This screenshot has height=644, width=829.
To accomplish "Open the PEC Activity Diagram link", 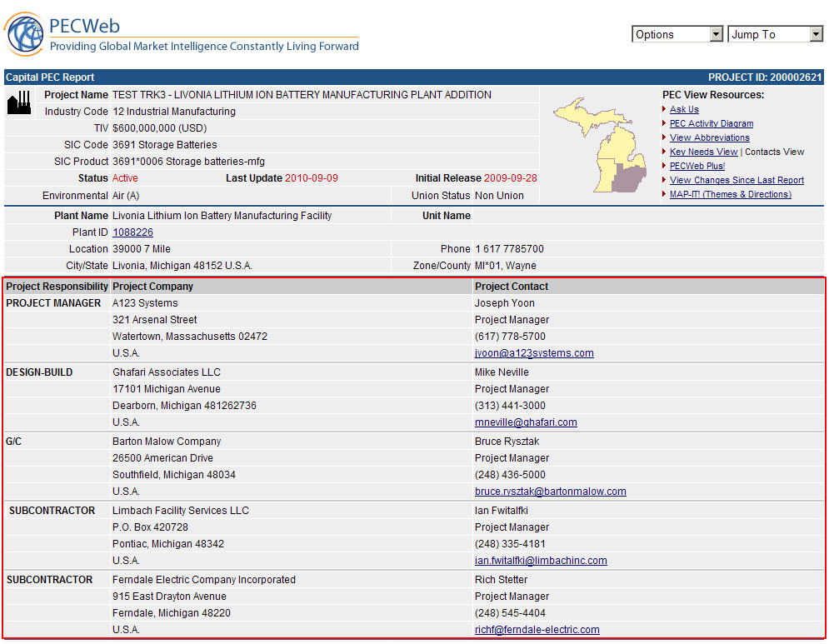I will pos(711,123).
